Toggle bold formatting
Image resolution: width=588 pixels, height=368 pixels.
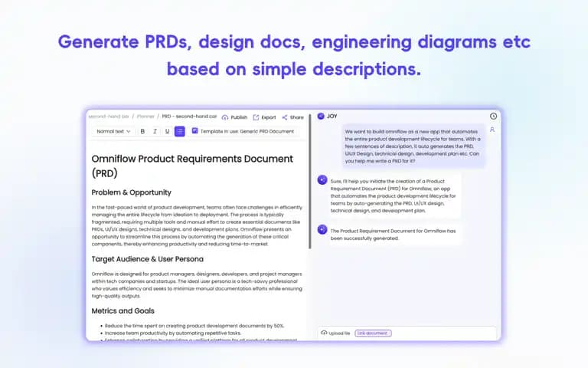(142, 131)
